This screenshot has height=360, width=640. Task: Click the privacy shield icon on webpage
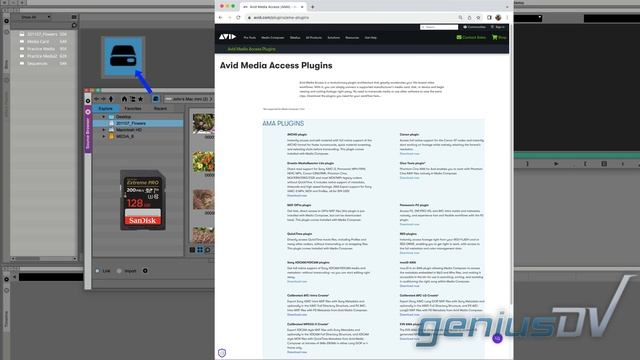pyautogui.click(x=222, y=353)
